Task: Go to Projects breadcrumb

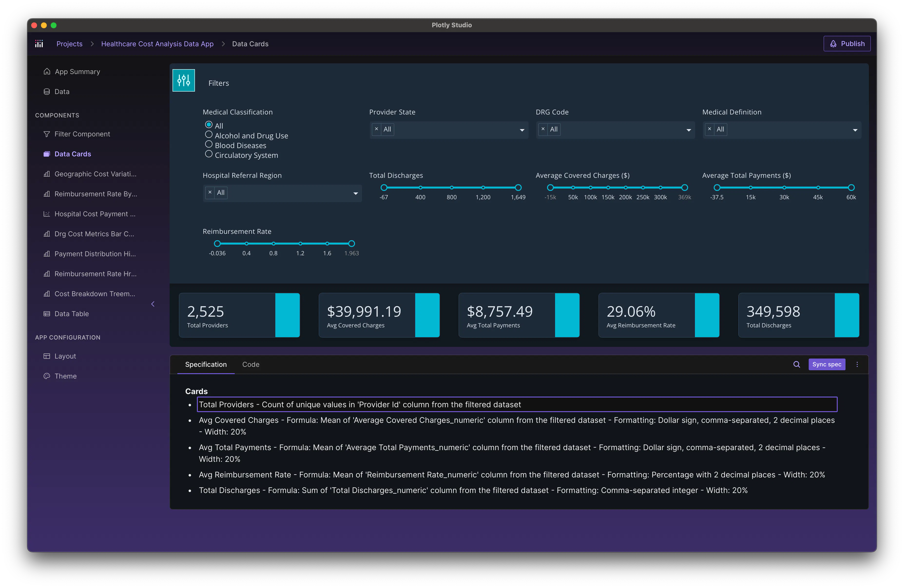Action: click(69, 44)
